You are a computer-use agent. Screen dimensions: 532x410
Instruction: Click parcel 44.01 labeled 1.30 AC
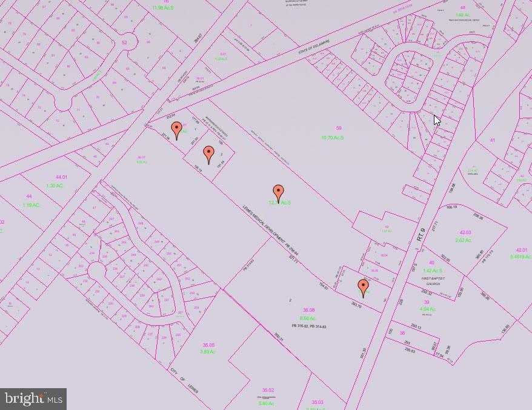tap(55, 181)
